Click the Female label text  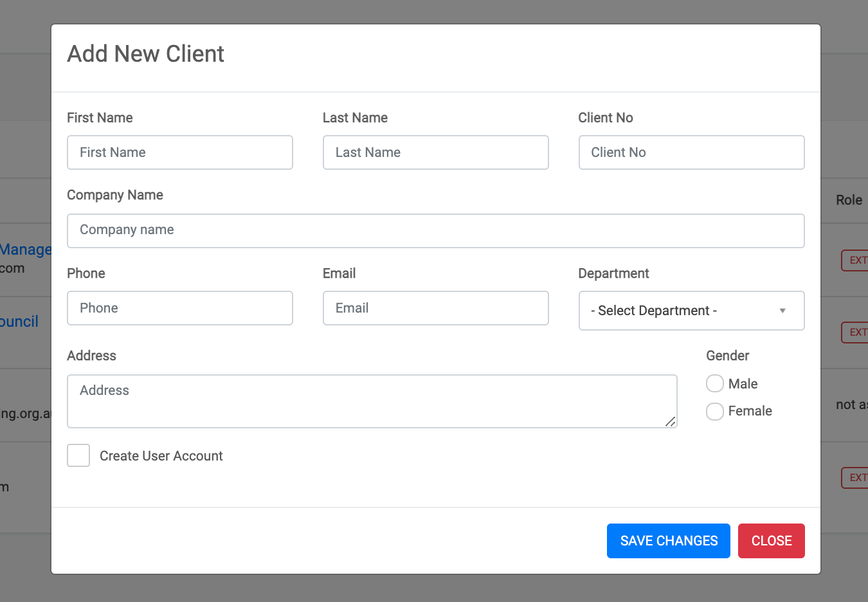(750, 411)
